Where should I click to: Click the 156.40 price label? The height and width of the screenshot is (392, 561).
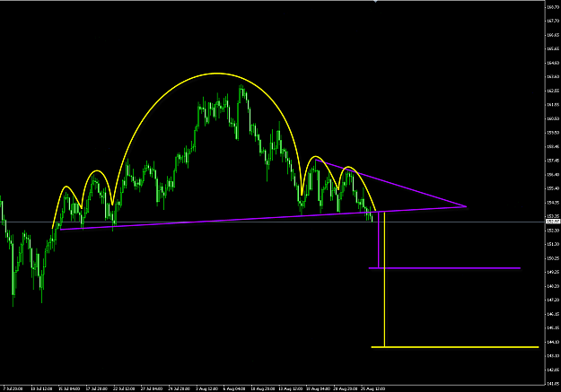[x=553, y=175]
